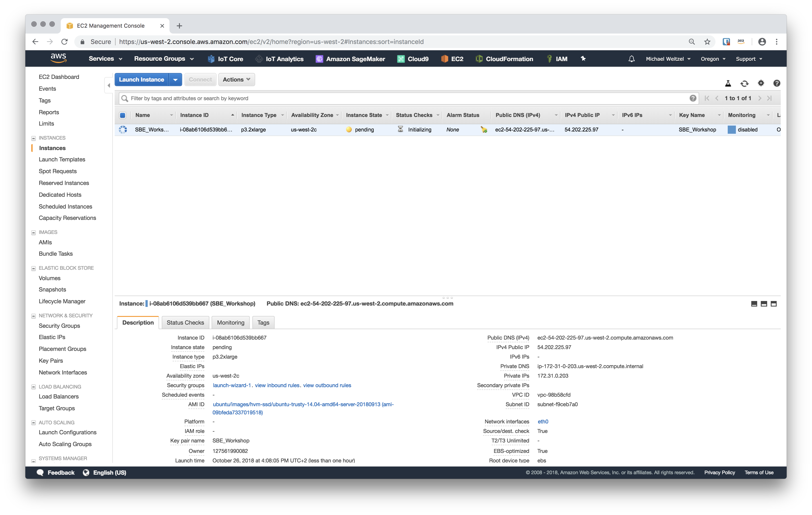This screenshot has width=812, height=515.
Task: Open Security Groups in the sidebar
Action: 59,326
